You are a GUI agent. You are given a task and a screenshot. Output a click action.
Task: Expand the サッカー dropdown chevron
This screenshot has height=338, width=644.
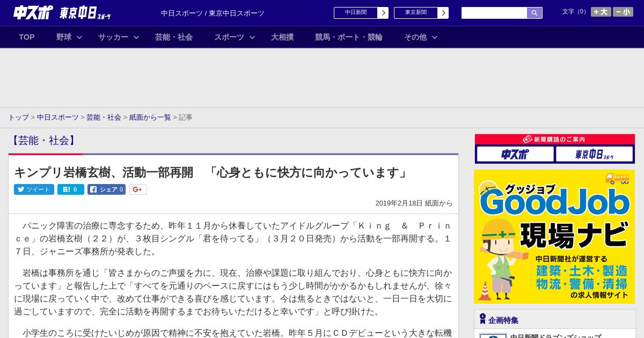click(x=136, y=37)
